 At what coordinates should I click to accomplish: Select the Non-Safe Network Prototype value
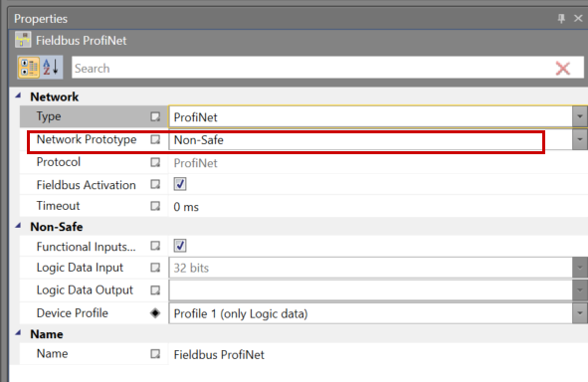click(198, 140)
